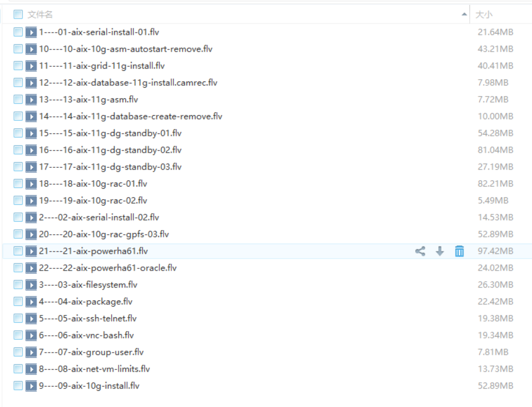Click the 82.21MB size value

coord(495,184)
